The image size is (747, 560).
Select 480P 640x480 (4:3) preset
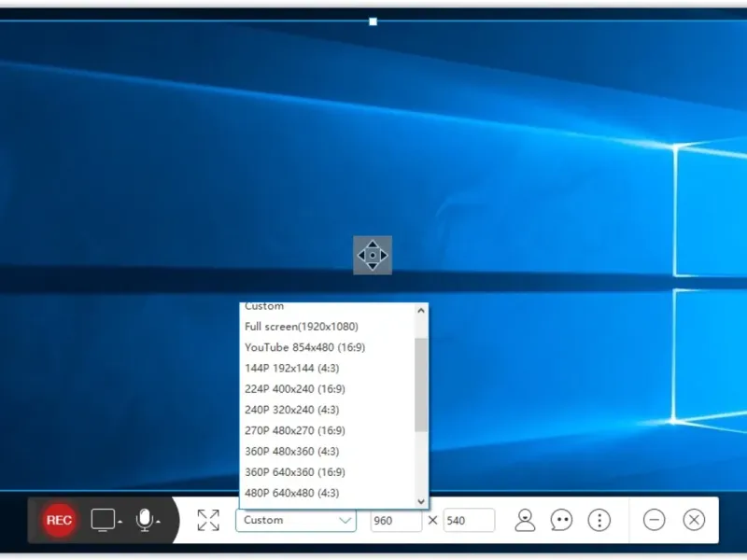coord(328,493)
